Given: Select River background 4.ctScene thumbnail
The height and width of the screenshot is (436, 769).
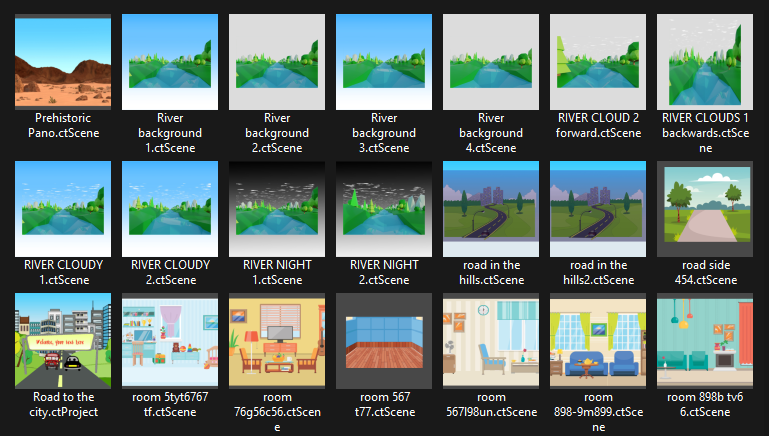Looking at the screenshot, I should tap(491, 62).
